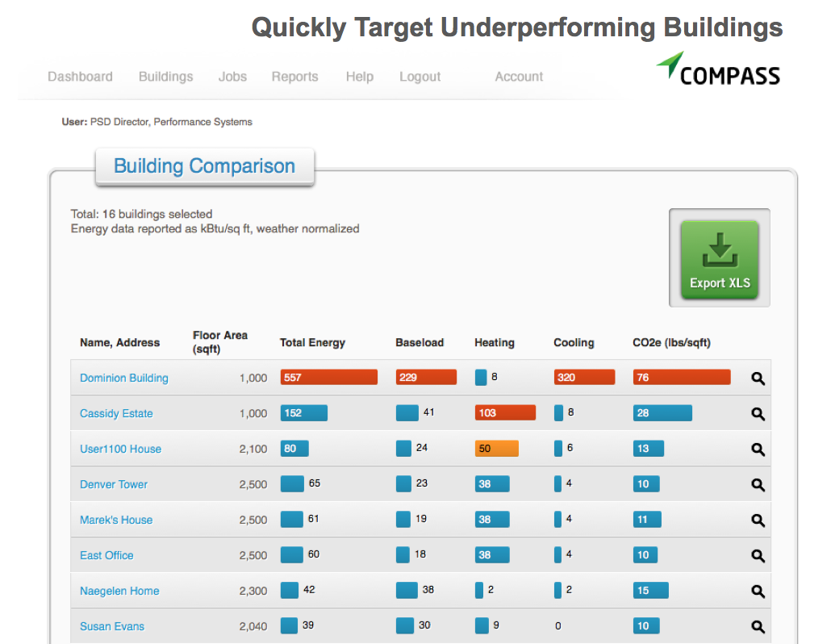Image resolution: width=831 pixels, height=644 pixels.
Task: Open details magnifier for East Office
Action: [x=758, y=555]
